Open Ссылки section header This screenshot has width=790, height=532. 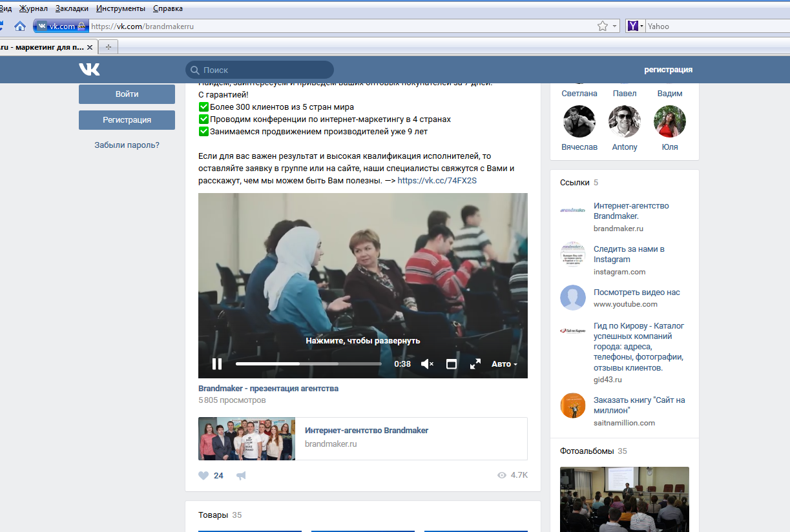[574, 183]
